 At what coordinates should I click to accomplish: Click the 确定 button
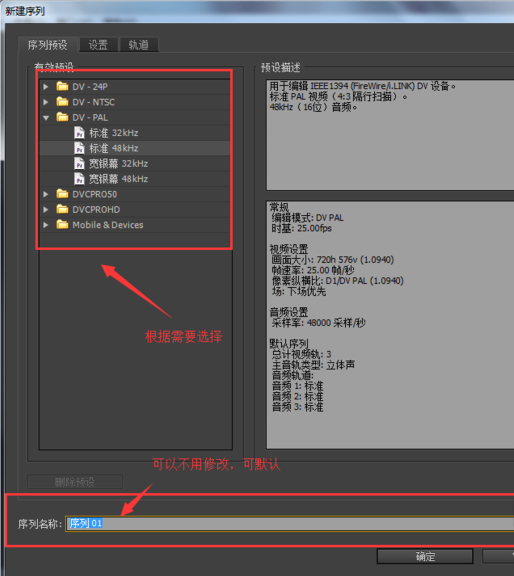[425, 556]
